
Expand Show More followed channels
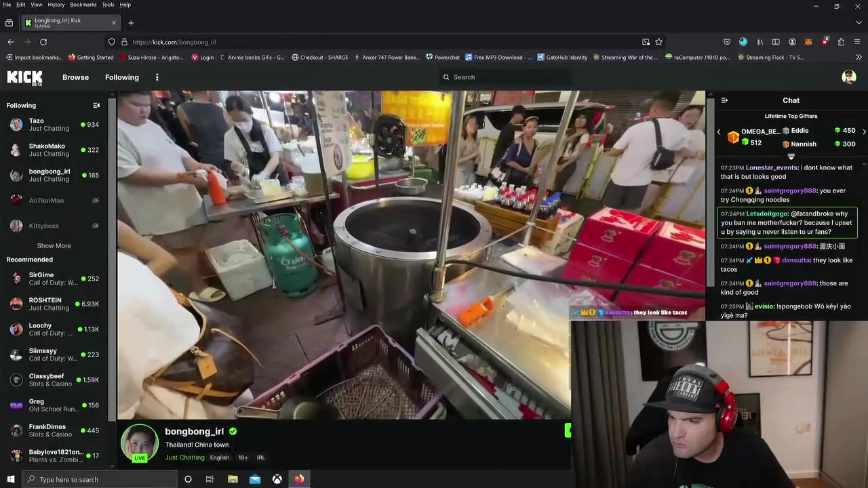pos(54,246)
